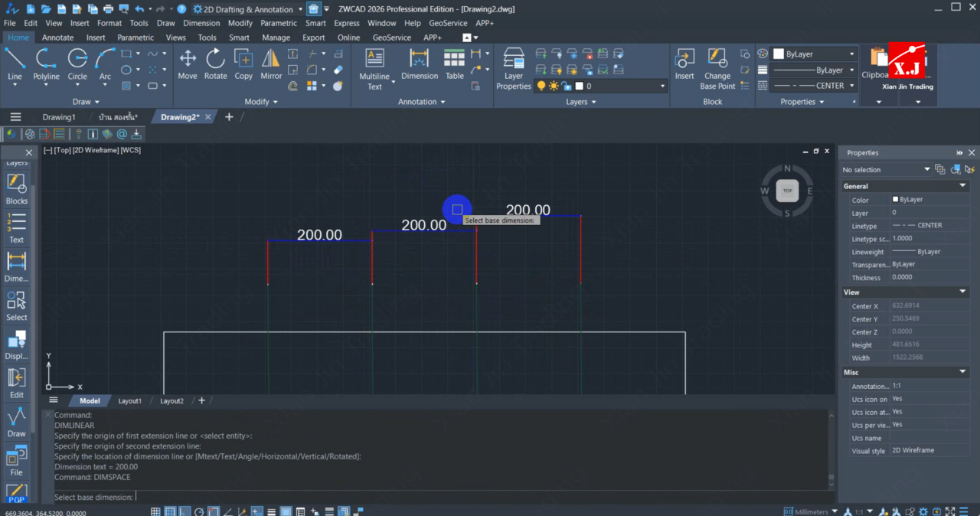Open the Parametric menu
Viewport: 980px width, 516px height.
tap(278, 23)
